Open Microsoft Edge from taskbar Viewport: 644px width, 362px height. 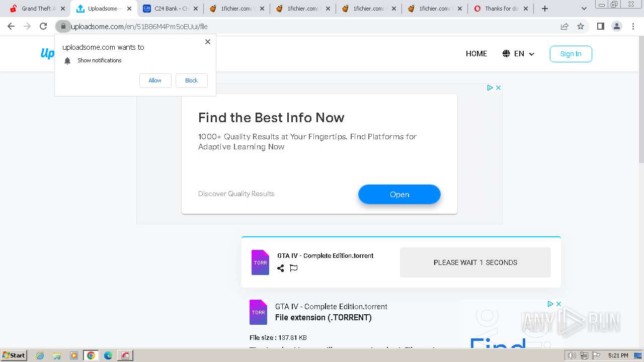click(108, 355)
